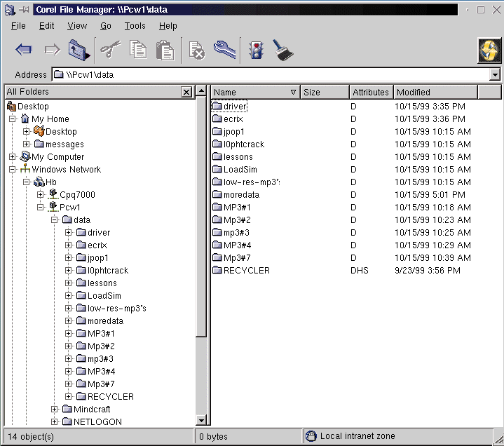Expand the Cpq7000 computer node
504x446 pixels.
41,195
